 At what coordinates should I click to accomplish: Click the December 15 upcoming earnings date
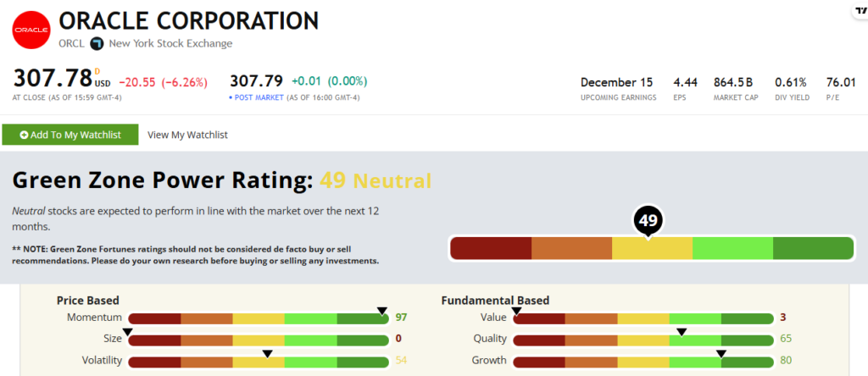[617, 82]
